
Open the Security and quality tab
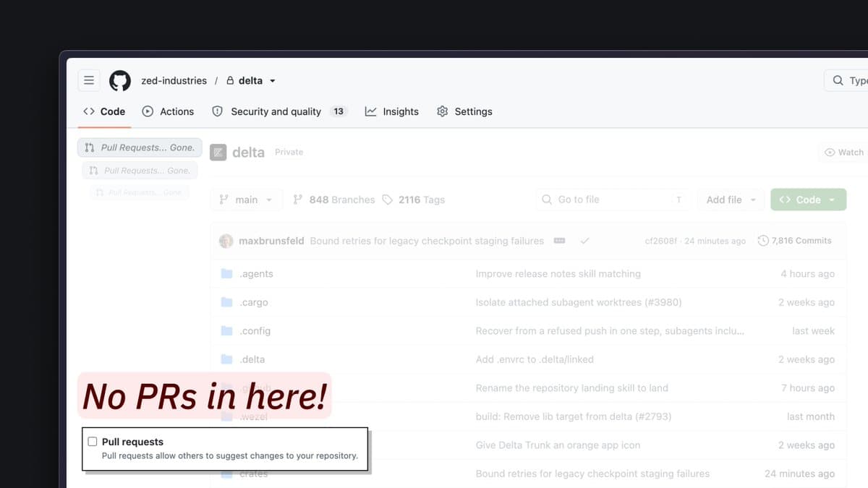click(x=279, y=111)
